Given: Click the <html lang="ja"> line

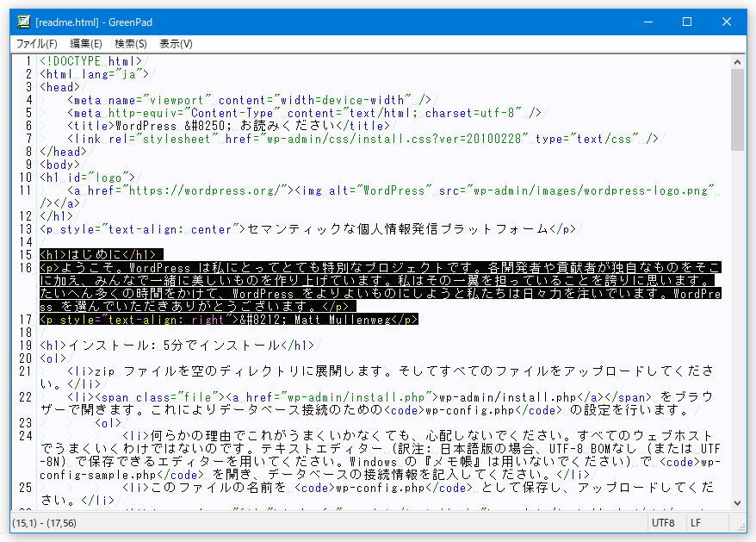Looking at the screenshot, I should point(94,74).
